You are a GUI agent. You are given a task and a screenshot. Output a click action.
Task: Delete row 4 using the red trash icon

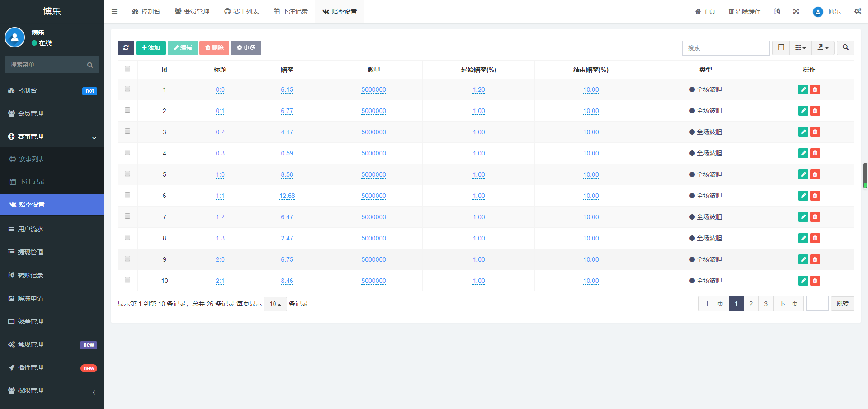coord(815,153)
